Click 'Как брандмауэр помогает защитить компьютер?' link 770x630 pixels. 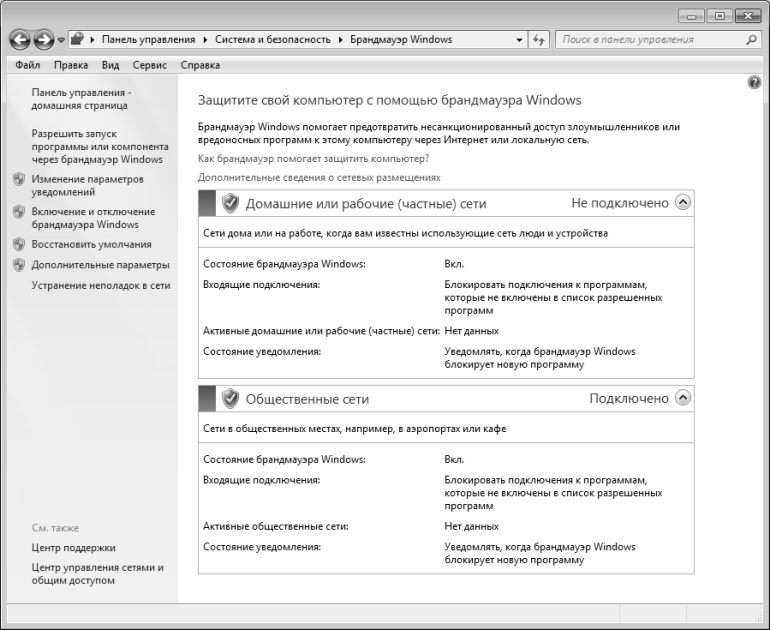click(313, 158)
